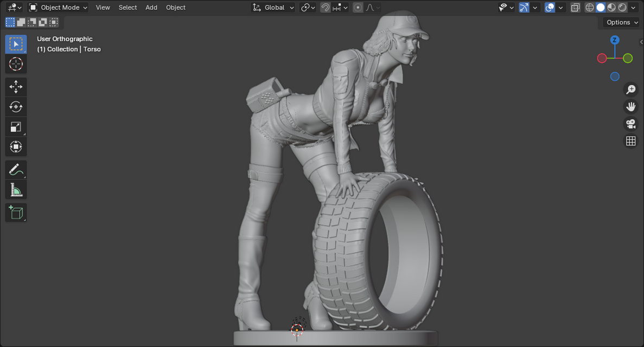
Task: Open the overlays settings dropdown arrow
Action: tap(560, 8)
